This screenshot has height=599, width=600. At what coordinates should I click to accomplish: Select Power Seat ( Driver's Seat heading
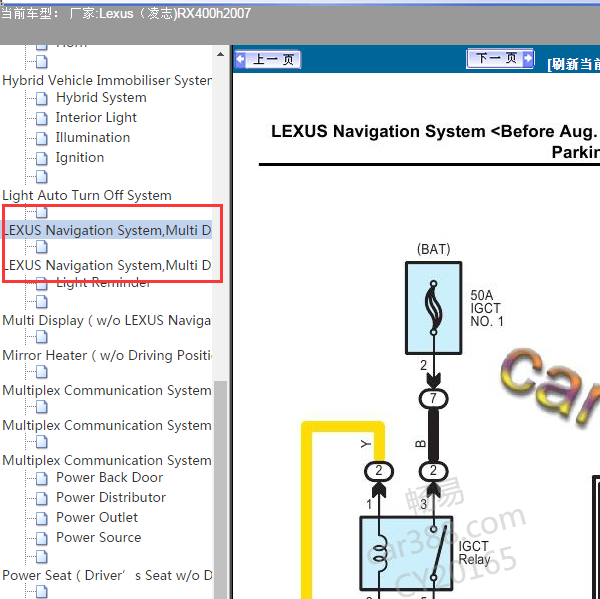[x=107, y=576]
